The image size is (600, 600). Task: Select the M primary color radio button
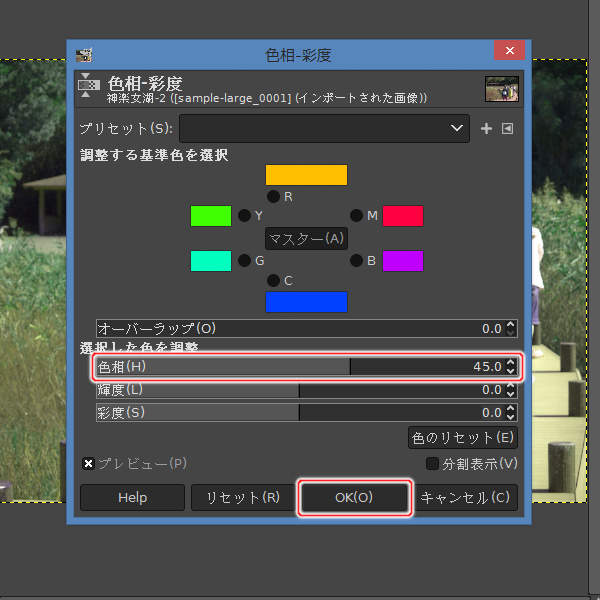coord(356,215)
